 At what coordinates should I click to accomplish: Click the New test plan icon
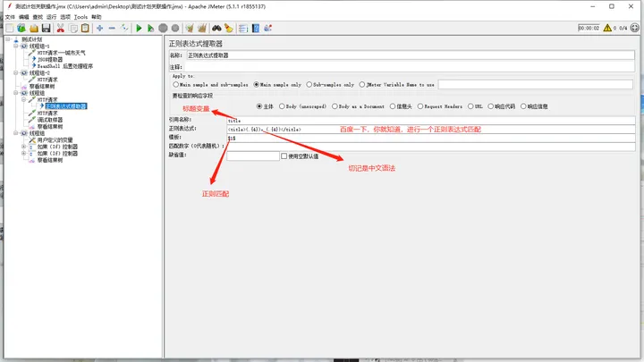(10, 28)
